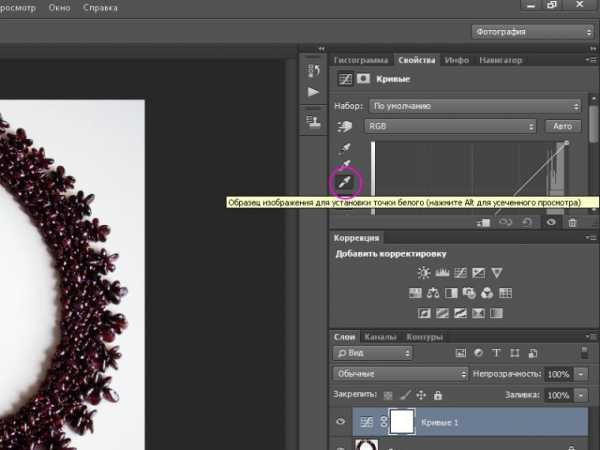Screen dimensions: 600x450
Task: Add an Invert adjustment
Action: [424, 313]
